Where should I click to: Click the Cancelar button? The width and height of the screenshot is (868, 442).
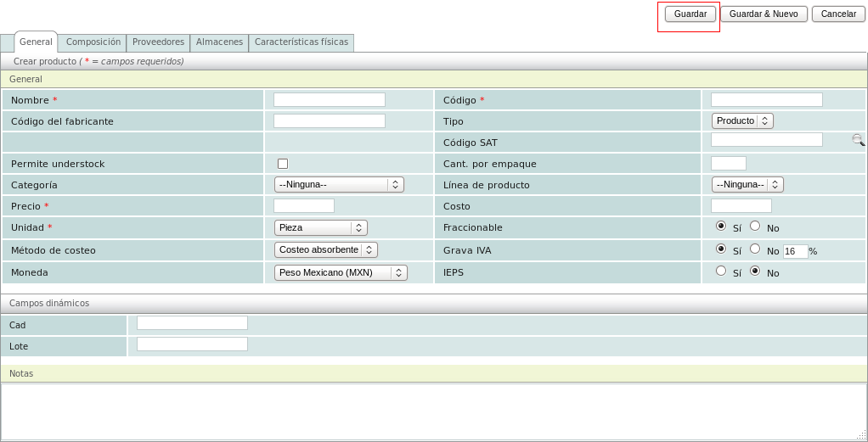coord(838,14)
